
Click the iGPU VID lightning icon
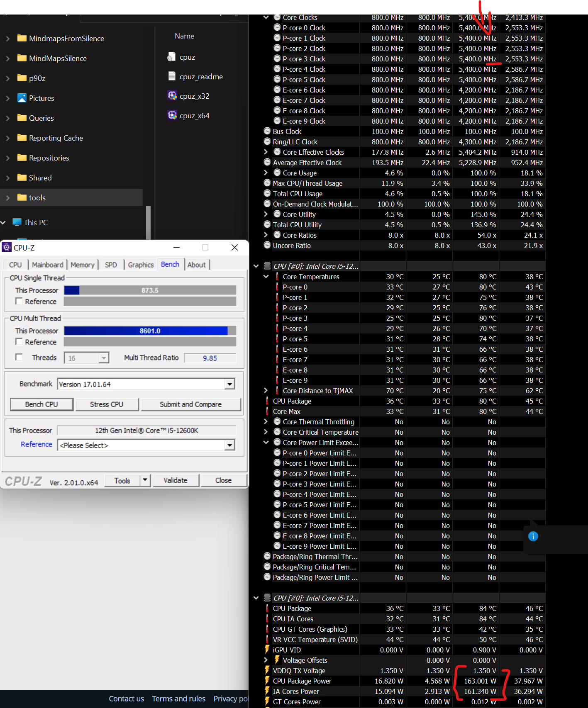click(x=267, y=650)
